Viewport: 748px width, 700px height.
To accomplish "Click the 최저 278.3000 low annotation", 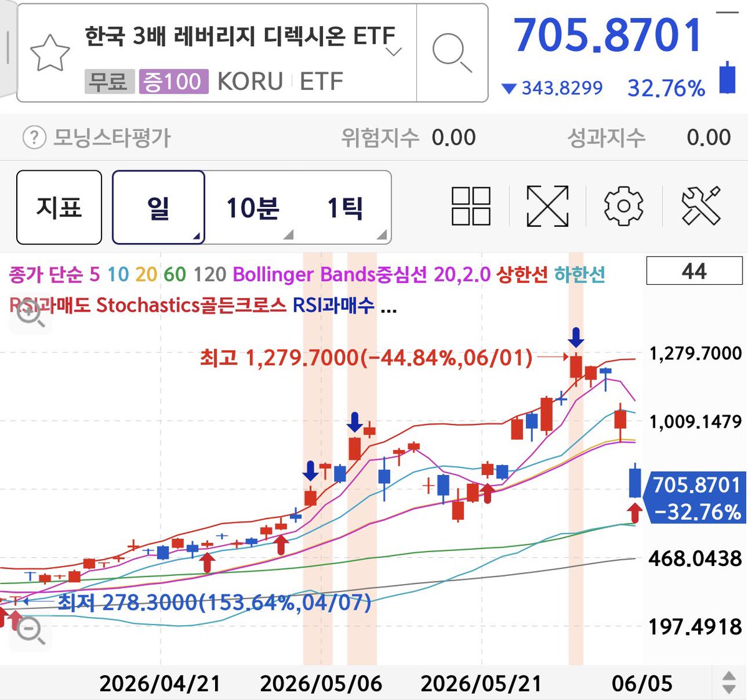I will [x=214, y=602].
